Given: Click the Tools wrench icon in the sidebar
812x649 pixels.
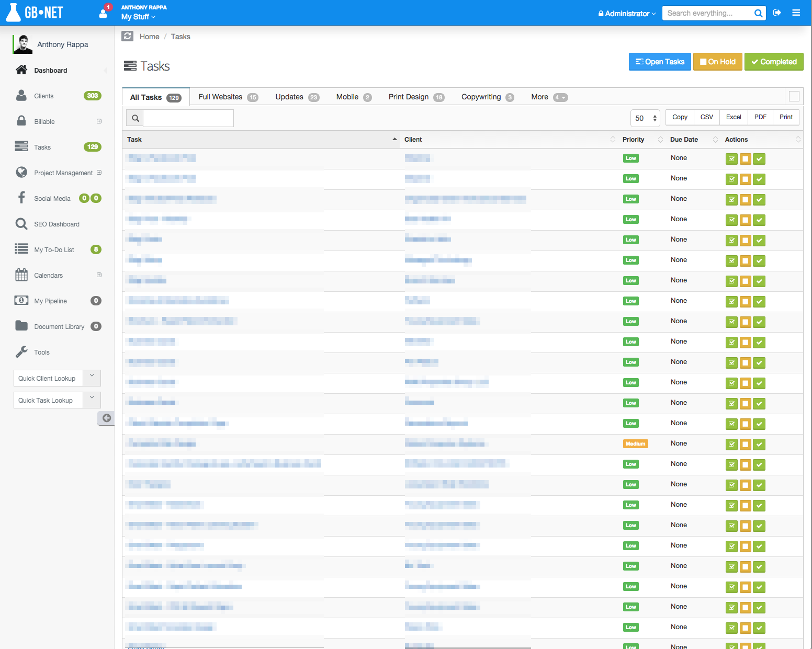Looking at the screenshot, I should tap(21, 352).
